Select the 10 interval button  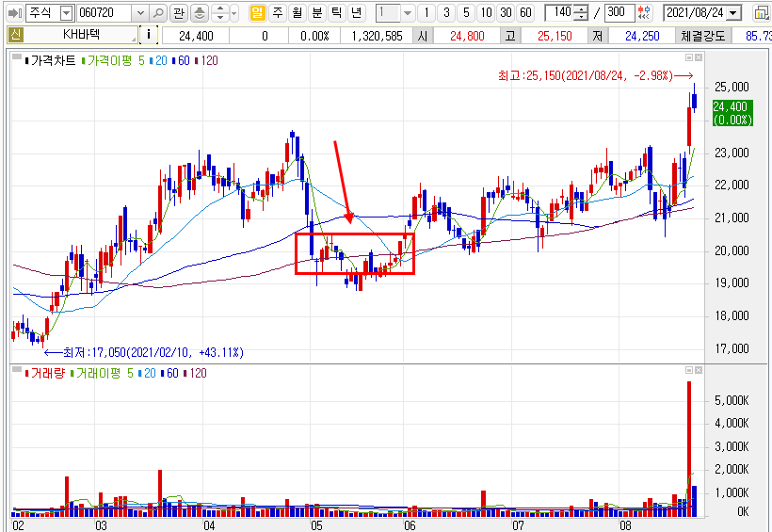[486, 13]
